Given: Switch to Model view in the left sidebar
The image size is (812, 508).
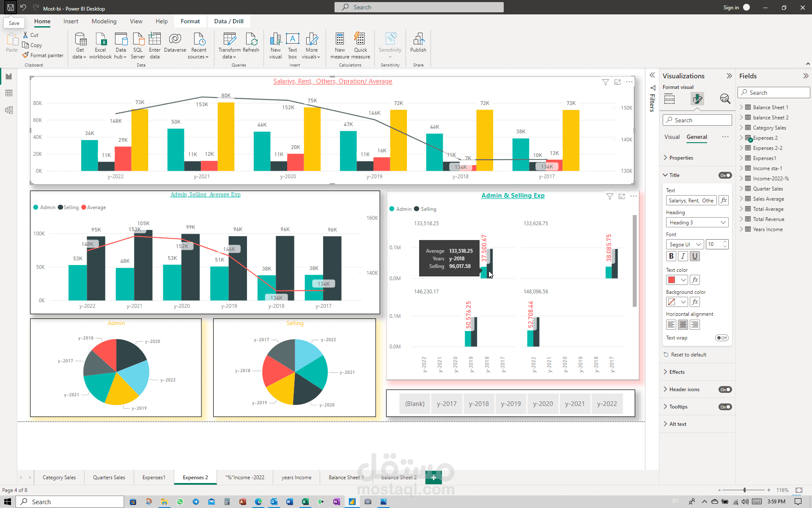Looking at the screenshot, I should [9, 110].
